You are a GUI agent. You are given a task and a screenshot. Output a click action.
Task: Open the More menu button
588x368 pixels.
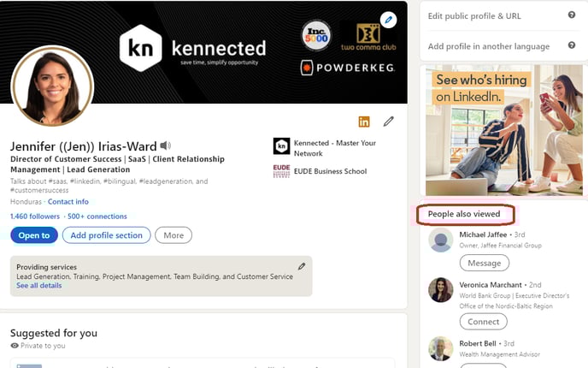pyautogui.click(x=173, y=235)
